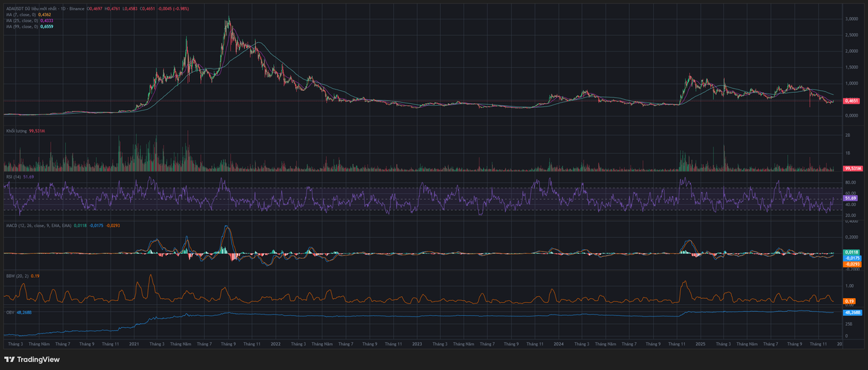
Task: Select the RSI (14) indicator legend
Action: tap(14, 176)
